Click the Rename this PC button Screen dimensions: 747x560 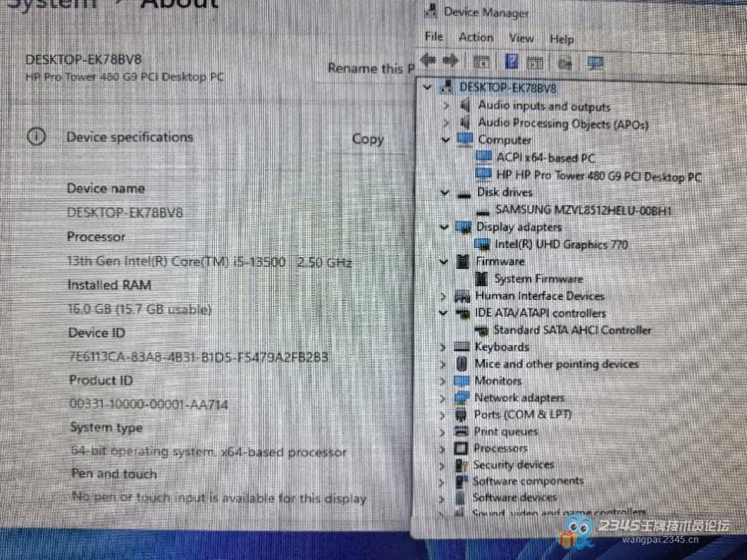coord(372,69)
